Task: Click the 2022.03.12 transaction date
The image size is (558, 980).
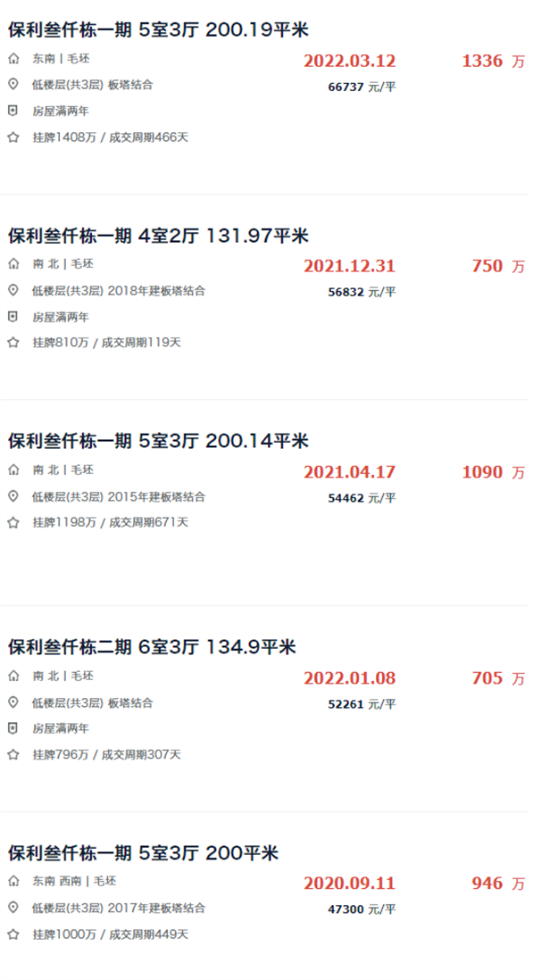Action: [x=349, y=61]
